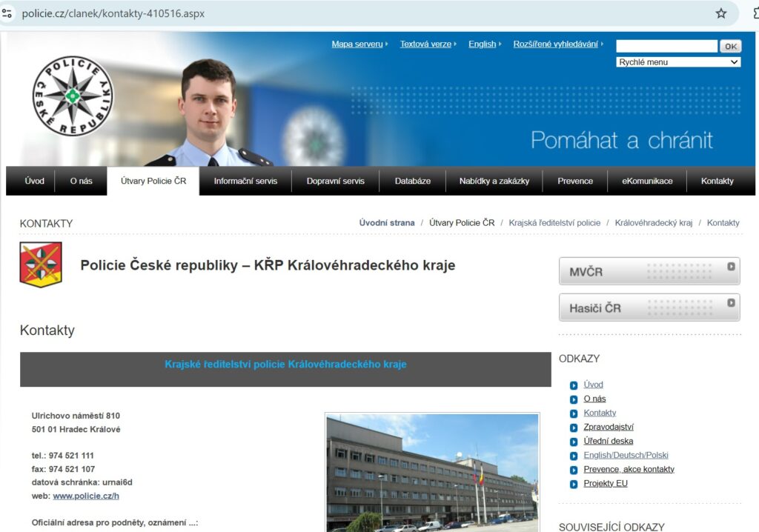The height and width of the screenshot is (532, 759).
Task: Click Královéhradecký kraj breadcrumb
Action: point(654,223)
